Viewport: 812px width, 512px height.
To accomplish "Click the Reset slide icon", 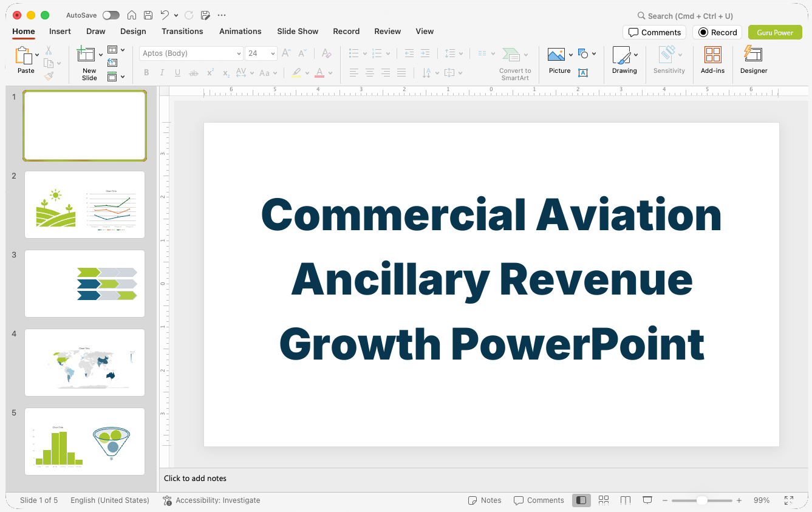I will [112, 63].
